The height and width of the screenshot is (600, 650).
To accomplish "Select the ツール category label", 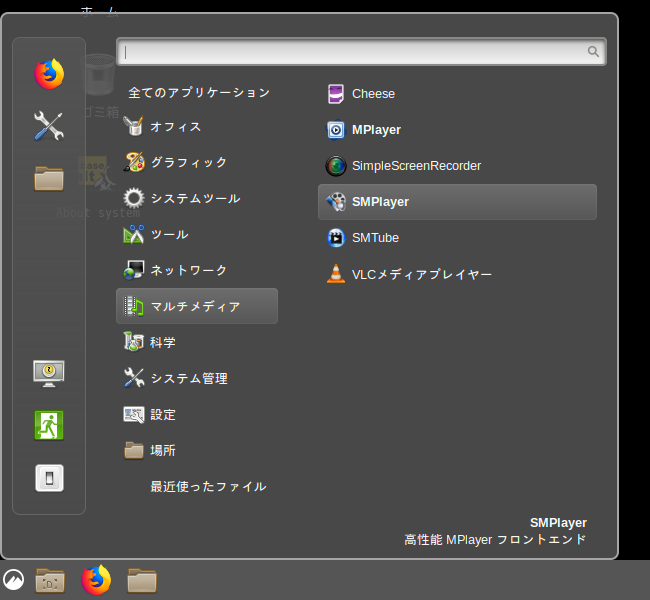I will coord(169,234).
